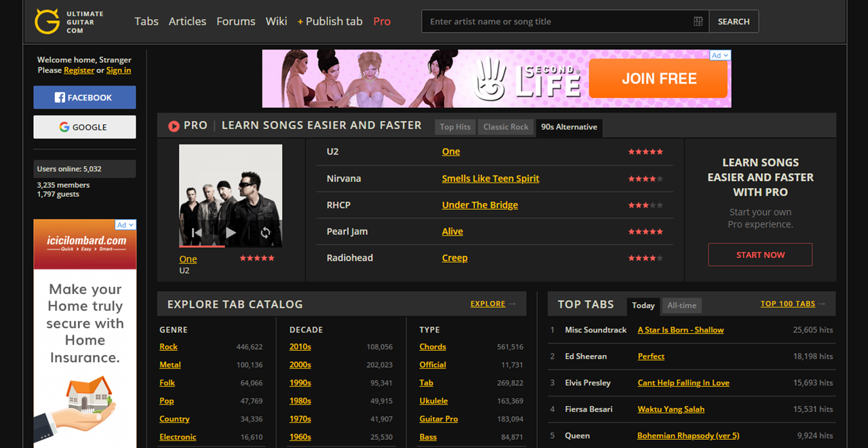The height and width of the screenshot is (448, 868).
Task: Open Waktu Yang Salah tab
Action: pos(671,409)
